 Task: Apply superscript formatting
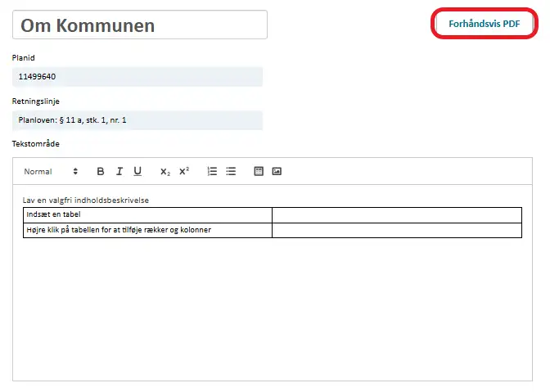pos(184,172)
